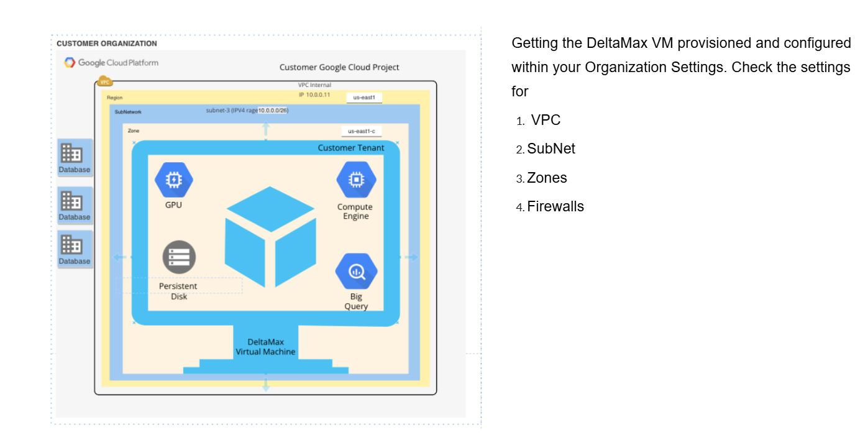Click the us-east1 region box

pos(364,98)
